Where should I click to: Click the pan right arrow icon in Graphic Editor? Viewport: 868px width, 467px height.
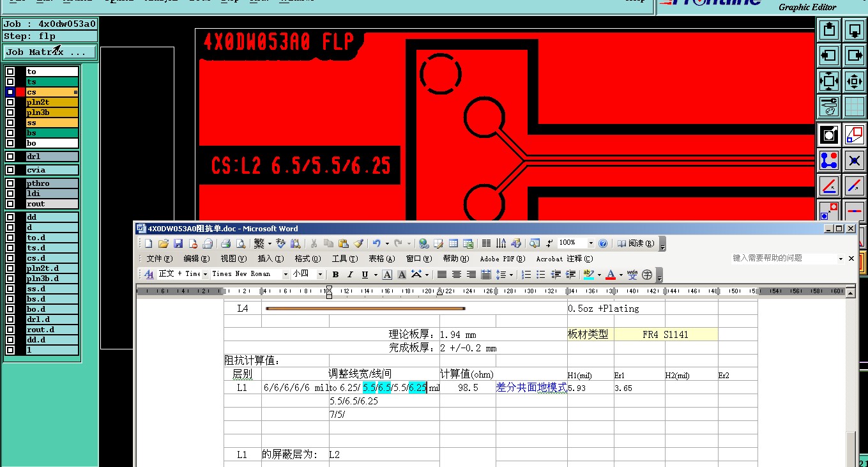coord(855,56)
